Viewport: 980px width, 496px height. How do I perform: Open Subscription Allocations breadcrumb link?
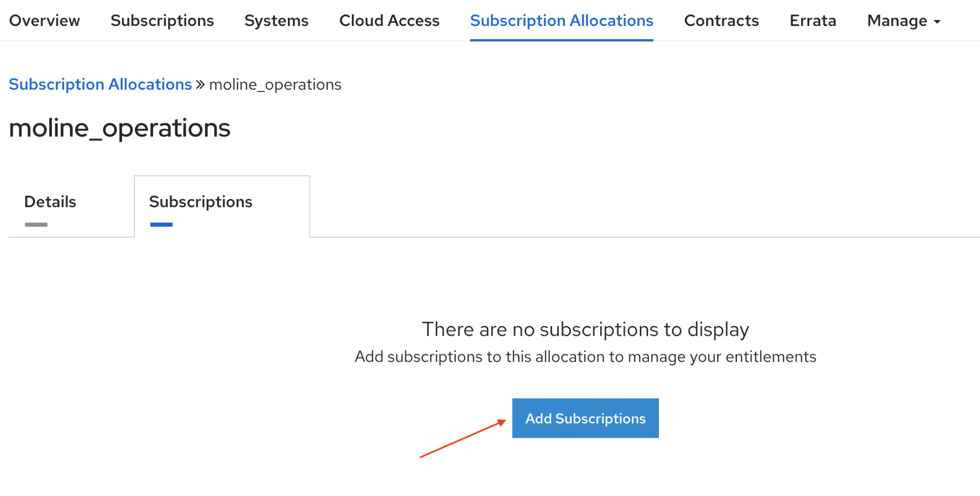tap(101, 84)
